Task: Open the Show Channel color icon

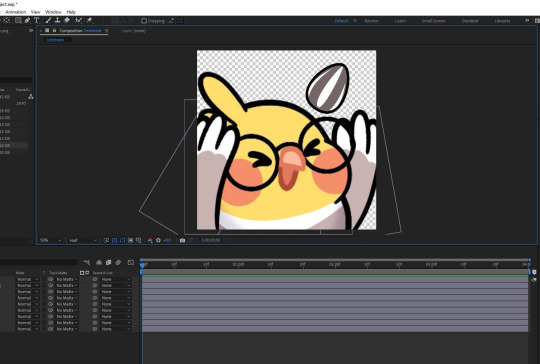Action: pyautogui.click(x=150, y=240)
